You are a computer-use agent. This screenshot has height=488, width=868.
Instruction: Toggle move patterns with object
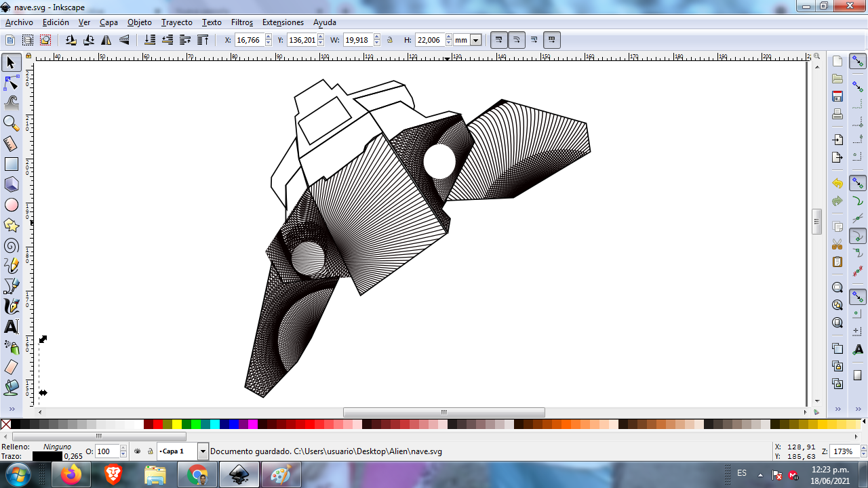(x=551, y=40)
